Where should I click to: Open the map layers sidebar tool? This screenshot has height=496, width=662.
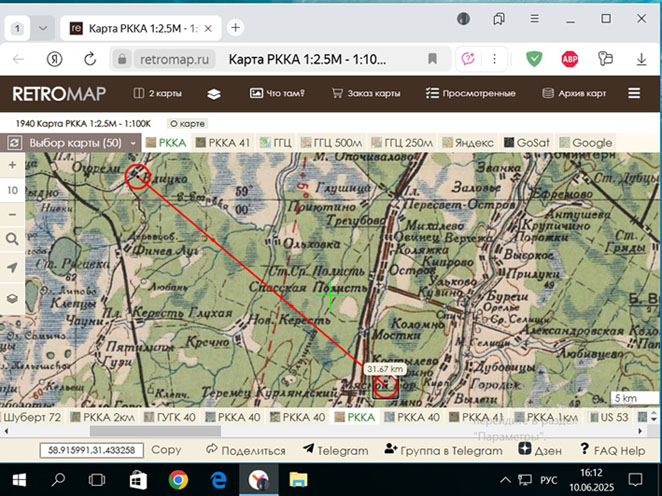coord(12,298)
